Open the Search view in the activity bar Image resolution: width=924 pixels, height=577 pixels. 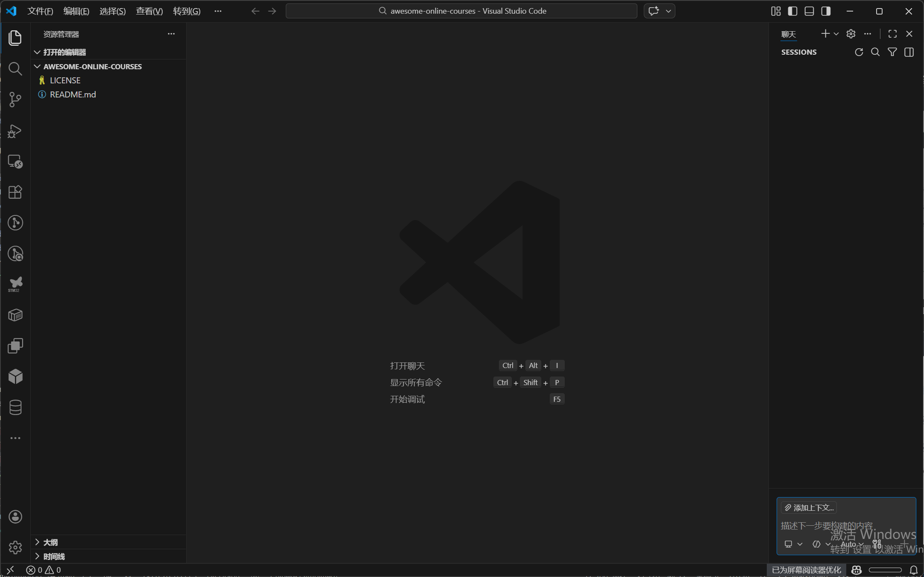[15, 68]
